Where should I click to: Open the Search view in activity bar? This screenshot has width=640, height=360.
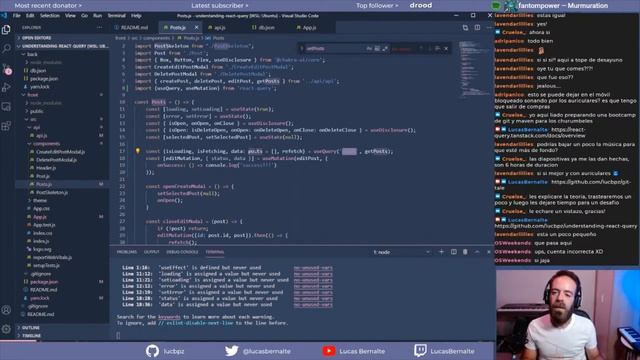(6, 48)
